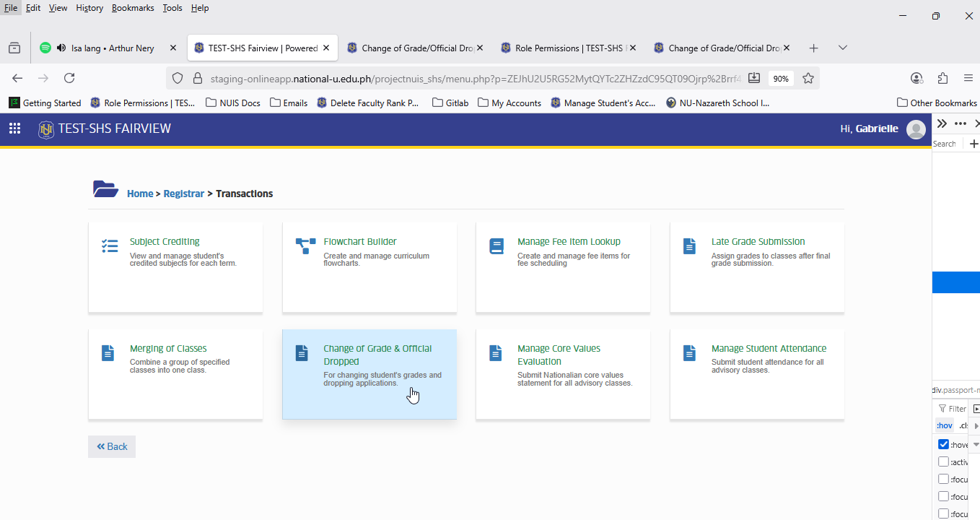
Task: Click the Subject Crediting checklist icon
Action: pos(110,246)
